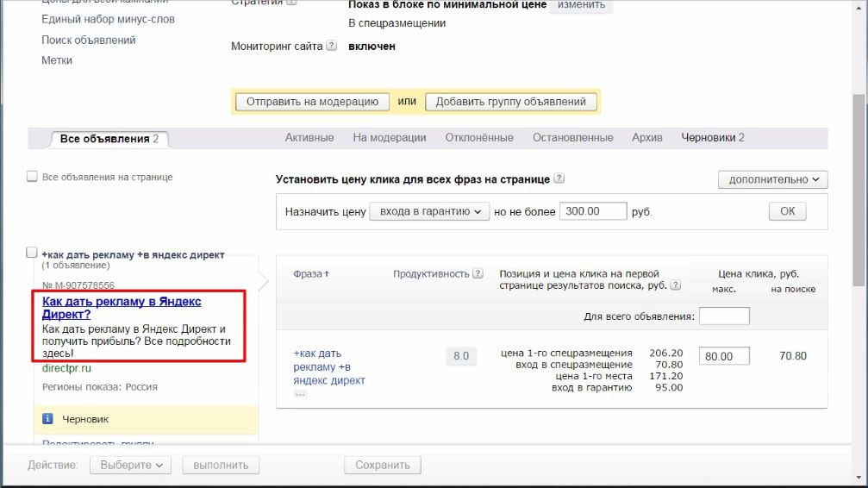The width and height of the screenshot is (868, 488).
Task: Switch to Активные tab
Action: [x=309, y=137]
